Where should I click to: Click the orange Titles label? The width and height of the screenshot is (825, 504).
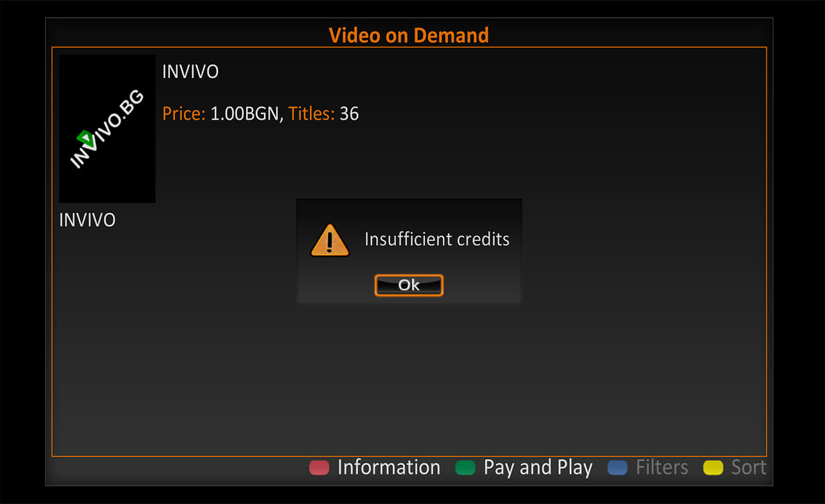pos(311,113)
